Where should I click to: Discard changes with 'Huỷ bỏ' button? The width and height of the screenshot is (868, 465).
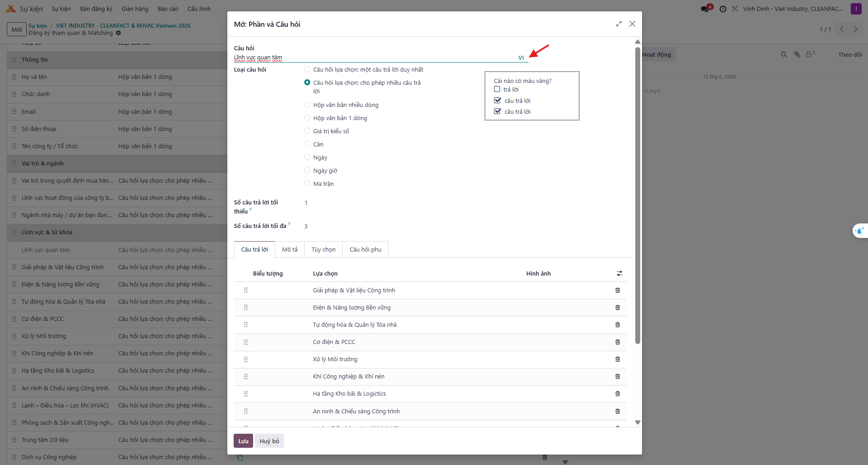point(269,441)
